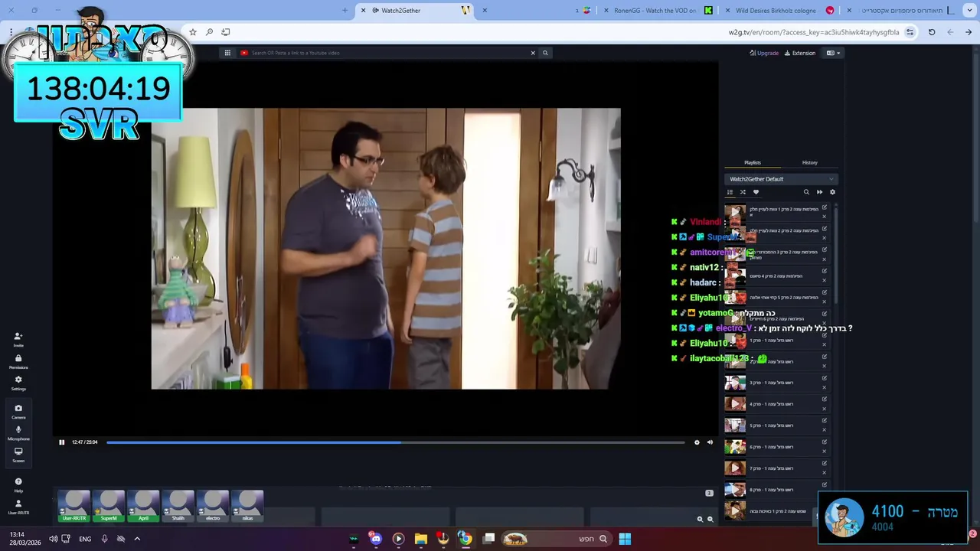Image resolution: width=980 pixels, height=551 pixels.
Task: Open Discord from the taskbar
Action: pyautogui.click(x=375, y=539)
